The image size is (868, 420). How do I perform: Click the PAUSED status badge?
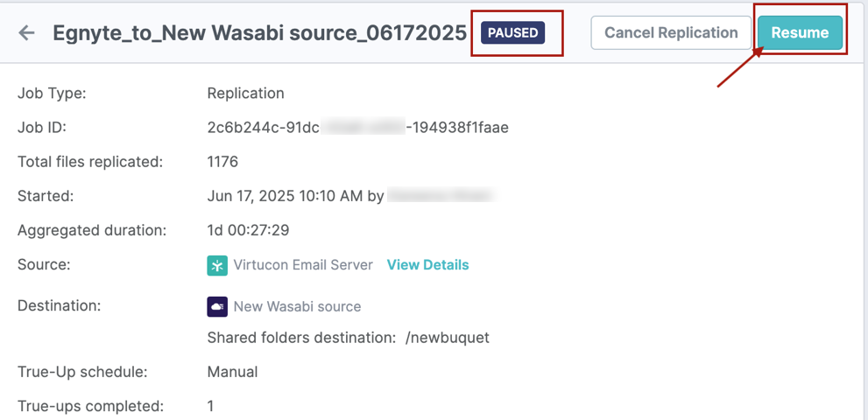[x=512, y=33]
